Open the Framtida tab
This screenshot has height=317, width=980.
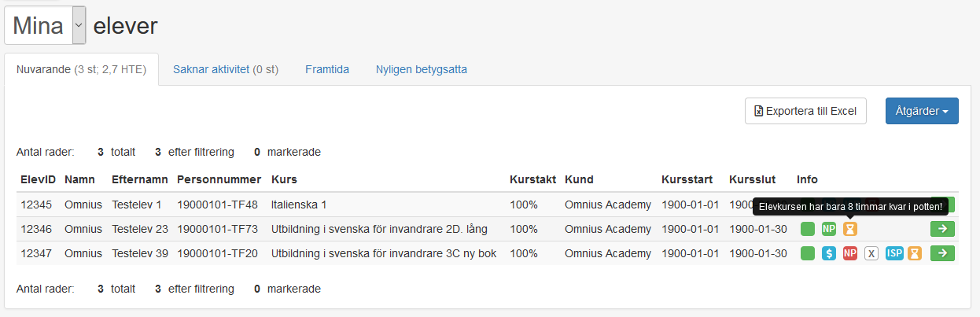click(x=327, y=69)
